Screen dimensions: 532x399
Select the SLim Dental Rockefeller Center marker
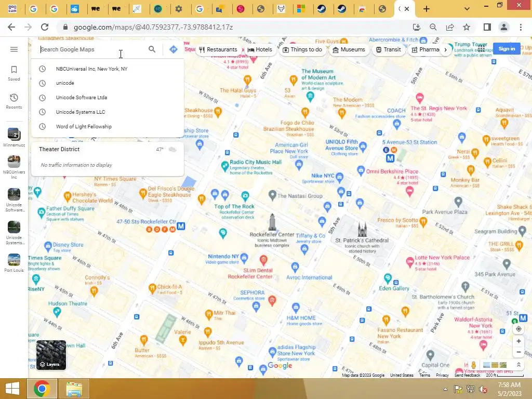point(263,261)
